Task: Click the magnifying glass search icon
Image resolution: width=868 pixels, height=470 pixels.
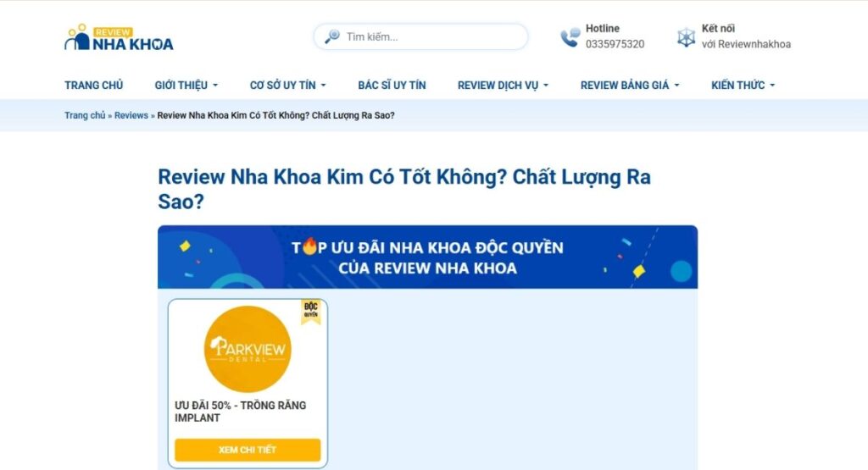Action: 332,36
